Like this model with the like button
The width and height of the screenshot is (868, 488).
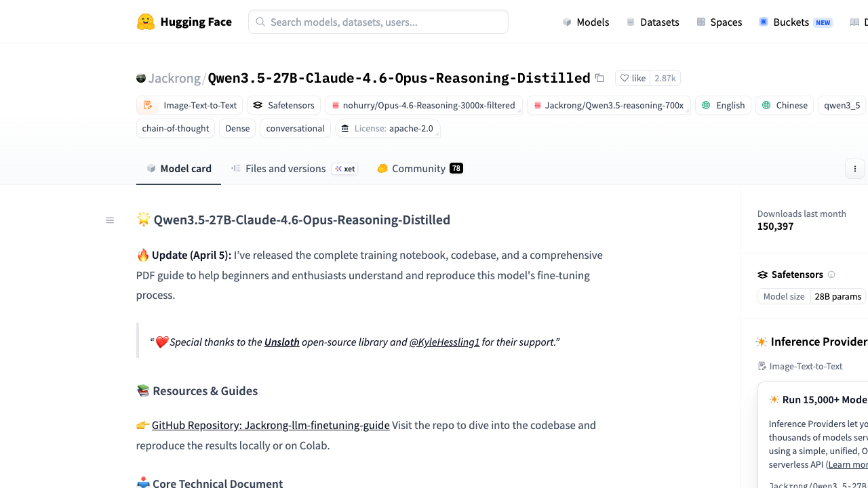point(633,78)
